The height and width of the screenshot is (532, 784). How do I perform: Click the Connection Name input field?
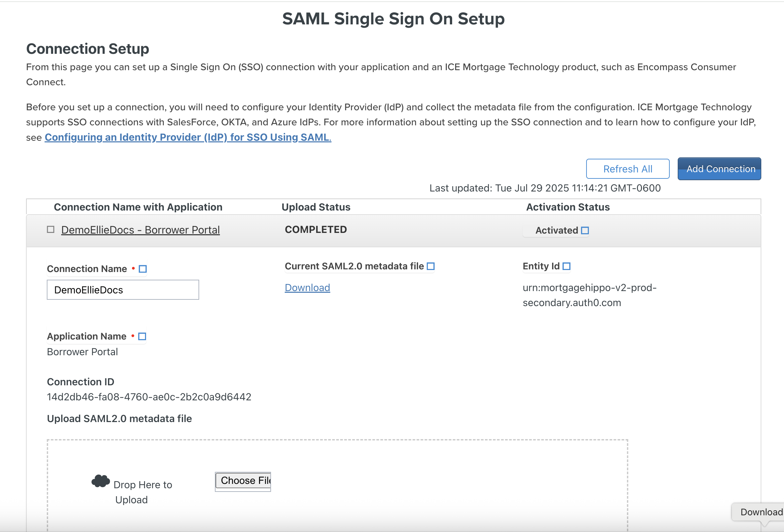(123, 290)
